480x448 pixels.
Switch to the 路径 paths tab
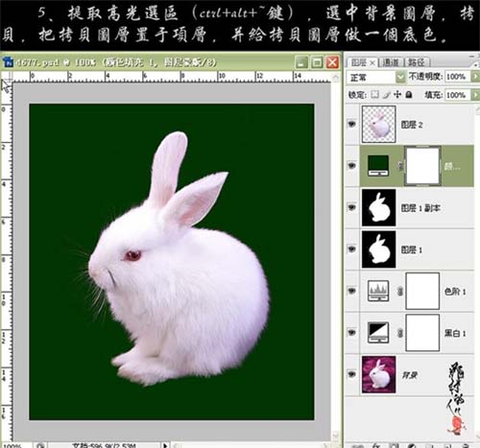(x=417, y=62)
